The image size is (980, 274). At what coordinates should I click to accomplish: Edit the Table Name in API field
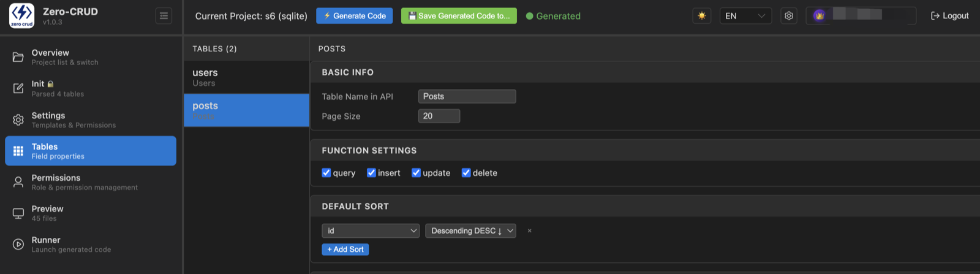pos(467,96)
